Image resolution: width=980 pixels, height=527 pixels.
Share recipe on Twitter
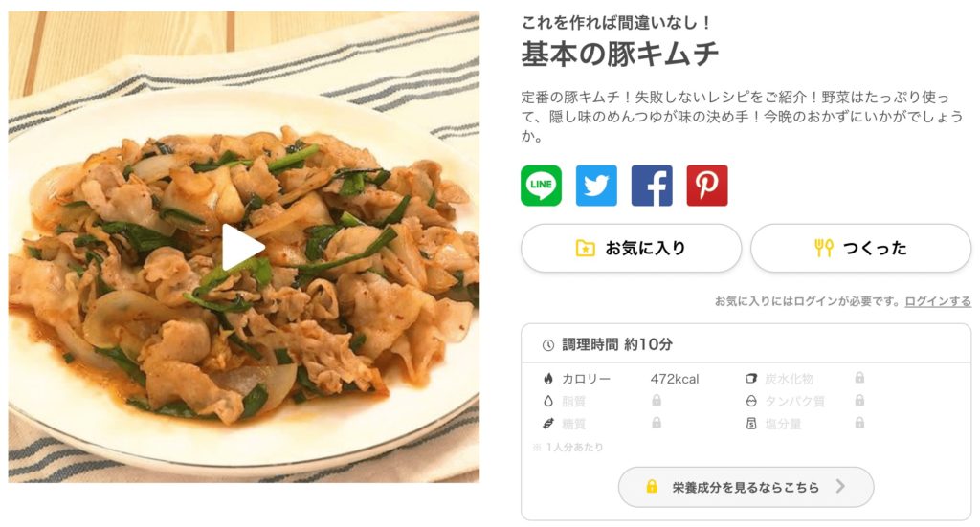pos(596,186)
